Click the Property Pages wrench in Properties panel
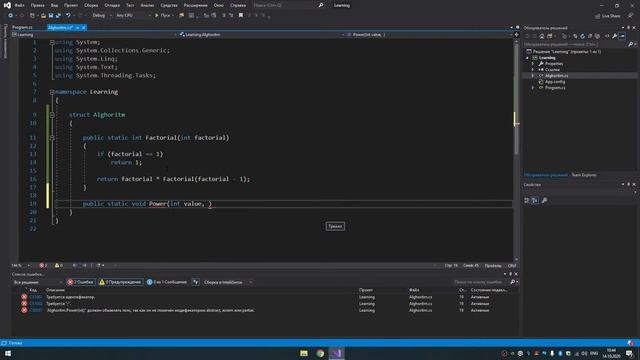 544,200
